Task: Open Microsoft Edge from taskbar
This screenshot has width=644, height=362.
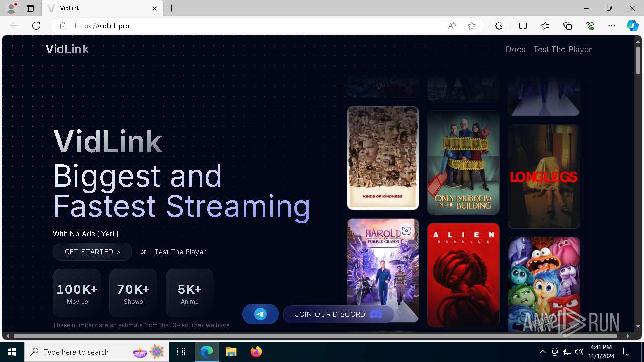Action: pos(207,352)
